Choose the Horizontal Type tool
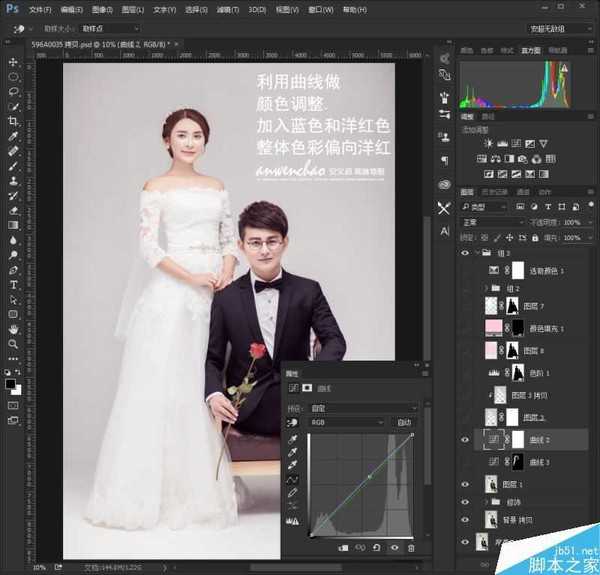 [13, 285]
